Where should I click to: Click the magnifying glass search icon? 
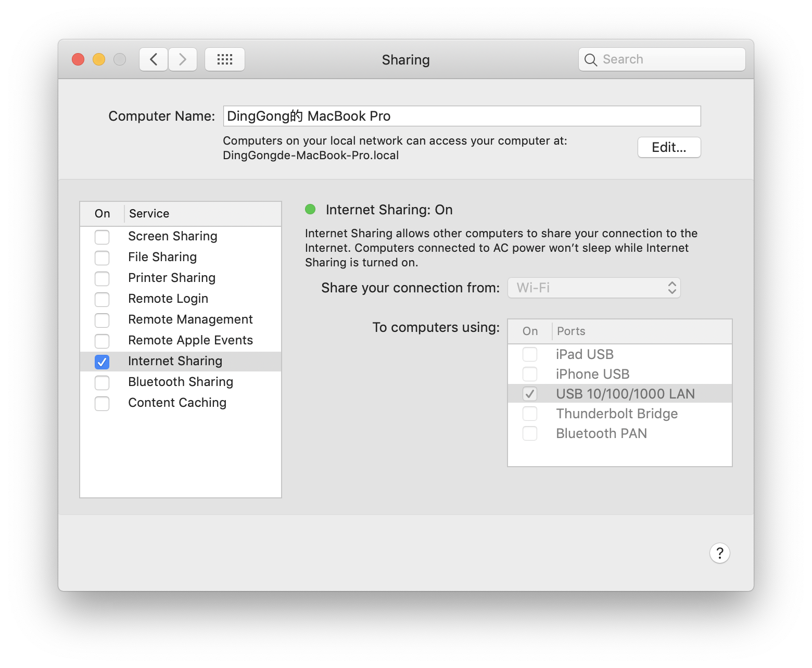click(590, 60)
